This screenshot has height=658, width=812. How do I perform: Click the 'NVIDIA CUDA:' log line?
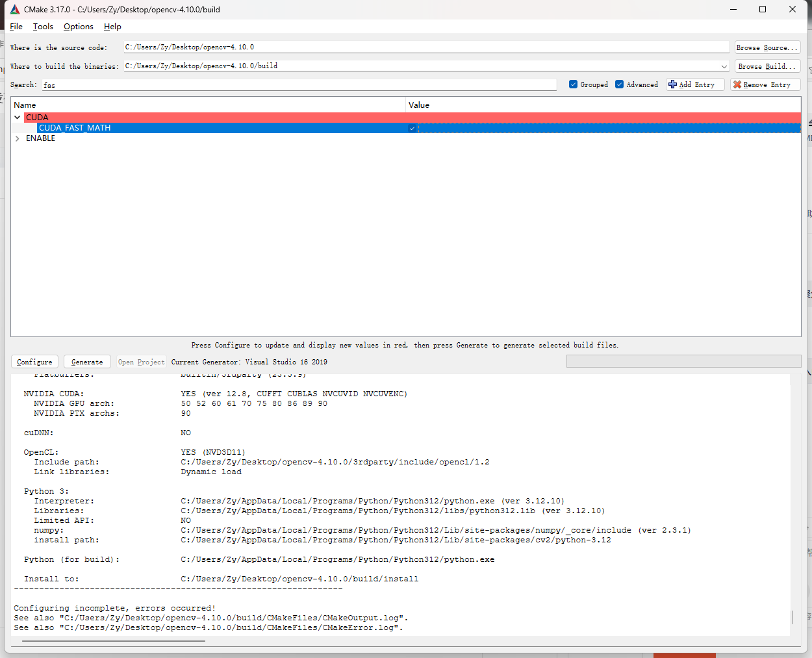(x=216, y=394)
